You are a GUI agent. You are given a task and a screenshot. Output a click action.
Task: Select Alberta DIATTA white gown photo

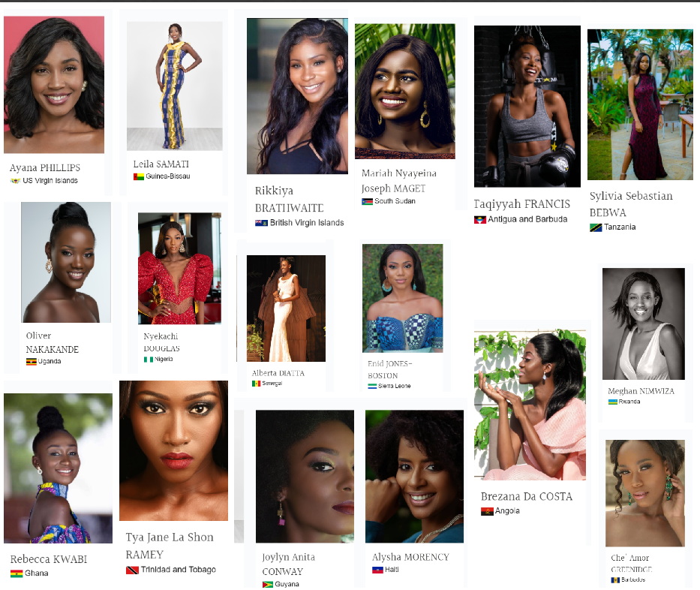click(x=286, y=309)
